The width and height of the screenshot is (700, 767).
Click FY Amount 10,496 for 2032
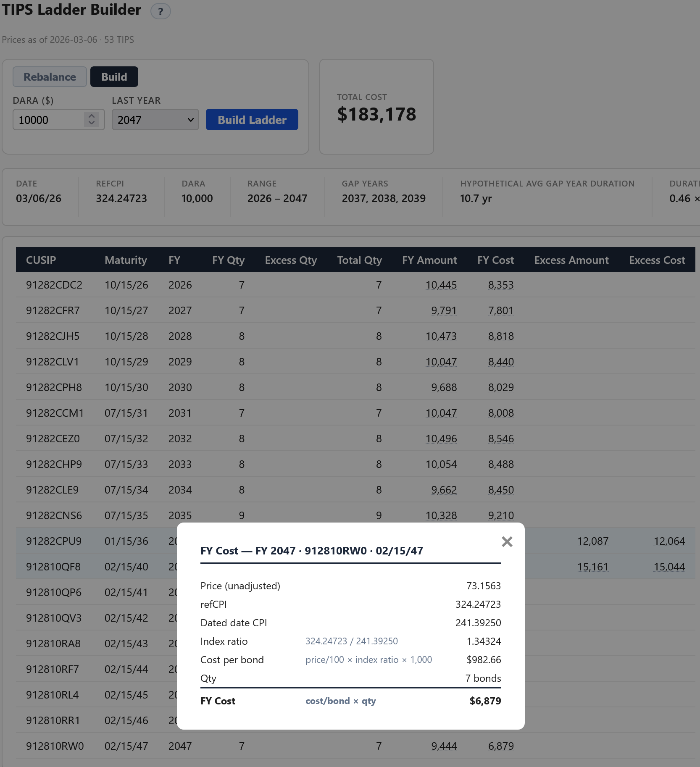[441, 439]
